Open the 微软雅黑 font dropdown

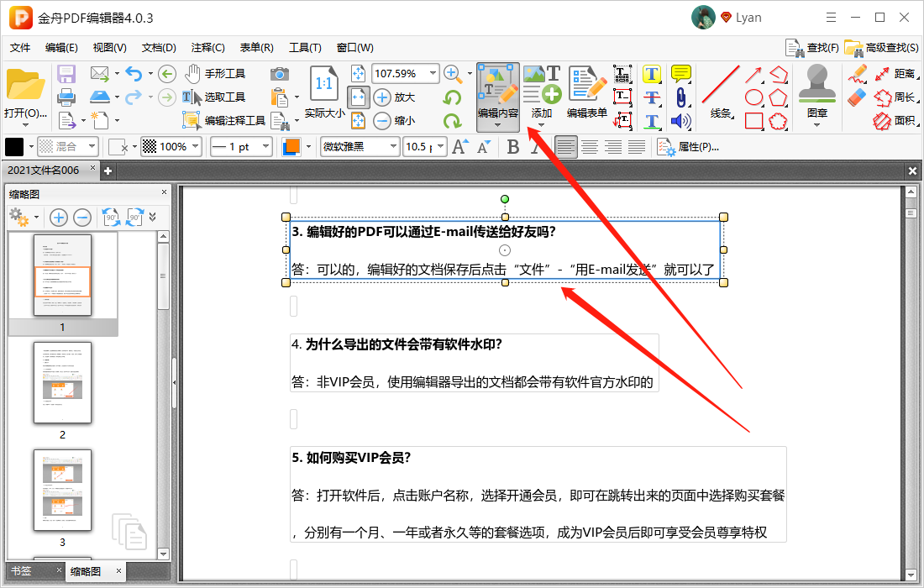393,147
